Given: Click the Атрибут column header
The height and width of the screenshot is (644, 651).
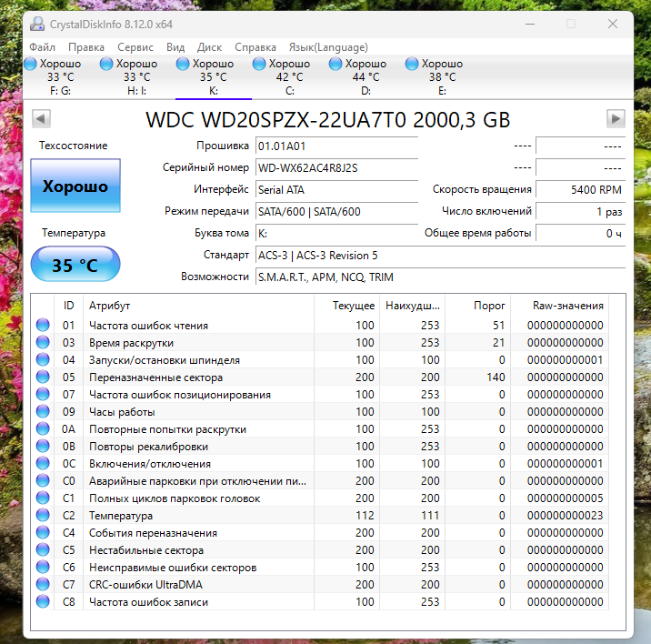Looking at the screenshot, I should (x=198, y=306).
